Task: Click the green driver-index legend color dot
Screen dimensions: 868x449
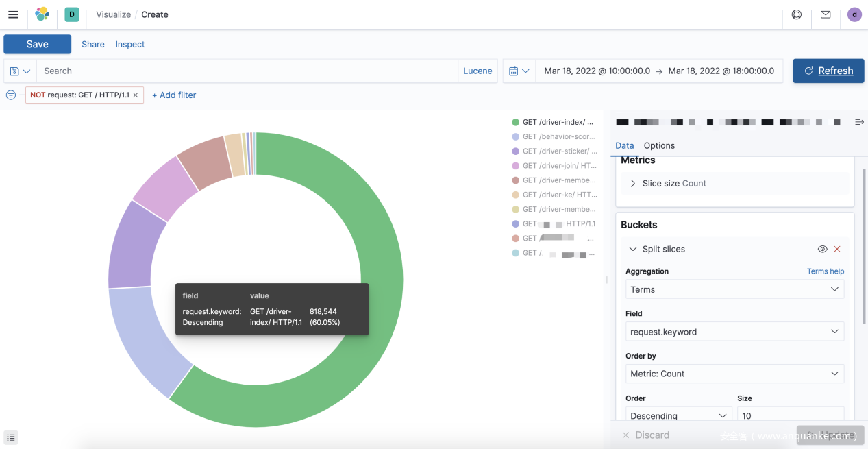Action: click(x=515, y=123)
